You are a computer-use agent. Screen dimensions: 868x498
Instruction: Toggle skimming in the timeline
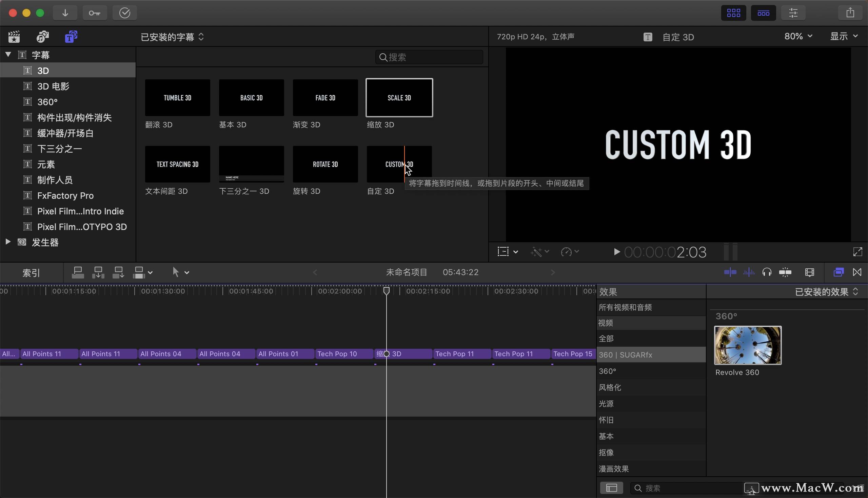point(730,272)
